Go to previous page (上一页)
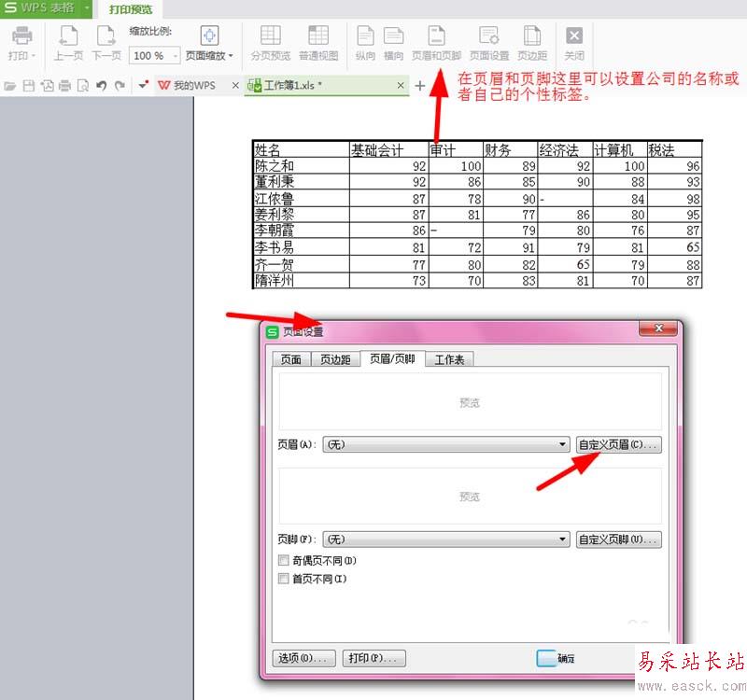 (68, 43)
